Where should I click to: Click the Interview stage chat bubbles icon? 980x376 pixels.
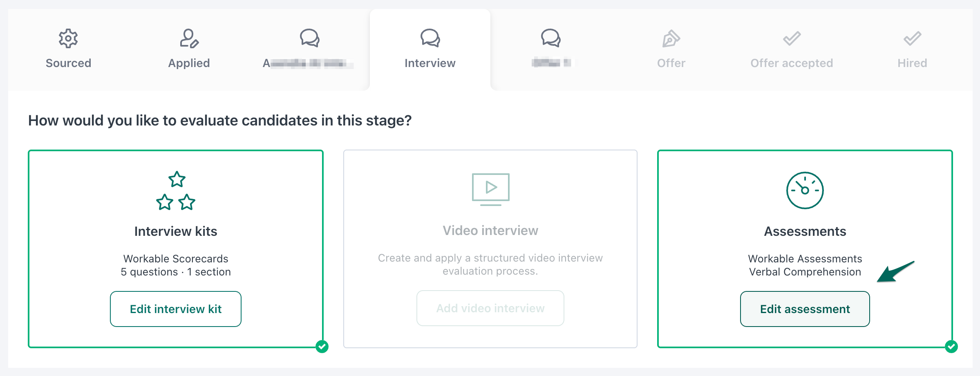[x=430, y=38]
